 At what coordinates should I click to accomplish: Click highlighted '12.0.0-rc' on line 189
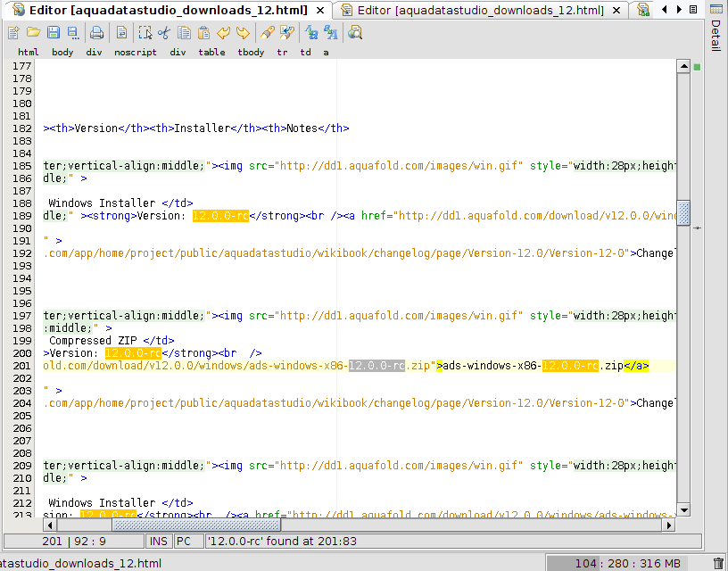[220, 216]
